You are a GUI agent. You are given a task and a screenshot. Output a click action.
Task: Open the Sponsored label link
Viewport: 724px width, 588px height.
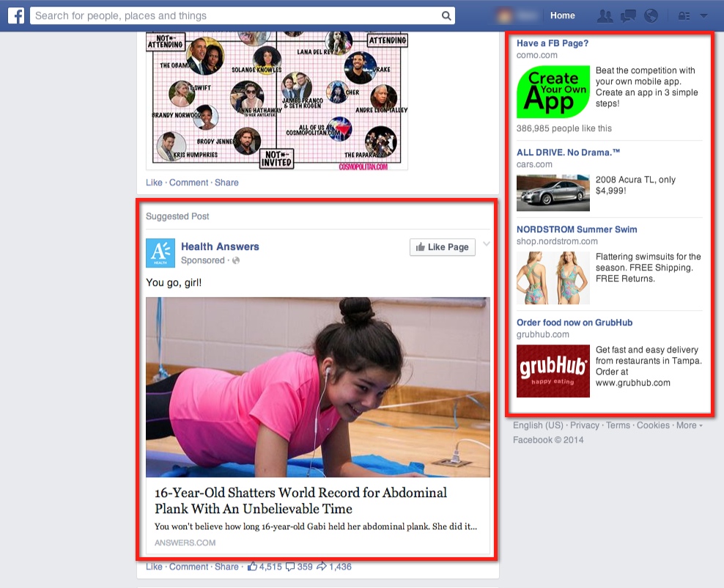click(x=203, y=260)
